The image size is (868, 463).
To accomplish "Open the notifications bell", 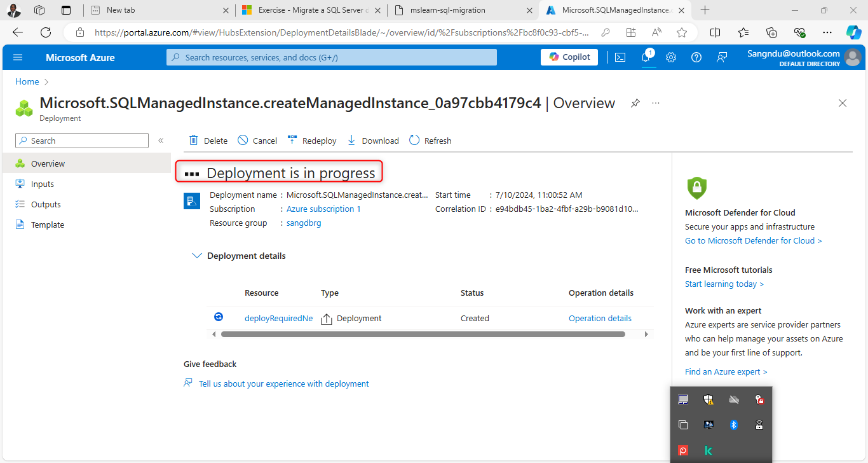I will [x=646, y=57].
